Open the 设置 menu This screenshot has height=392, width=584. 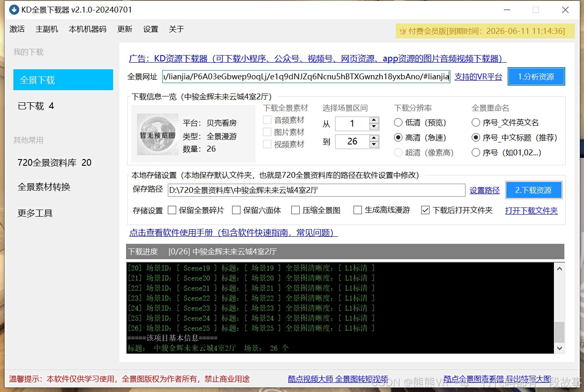coord(150,29)
